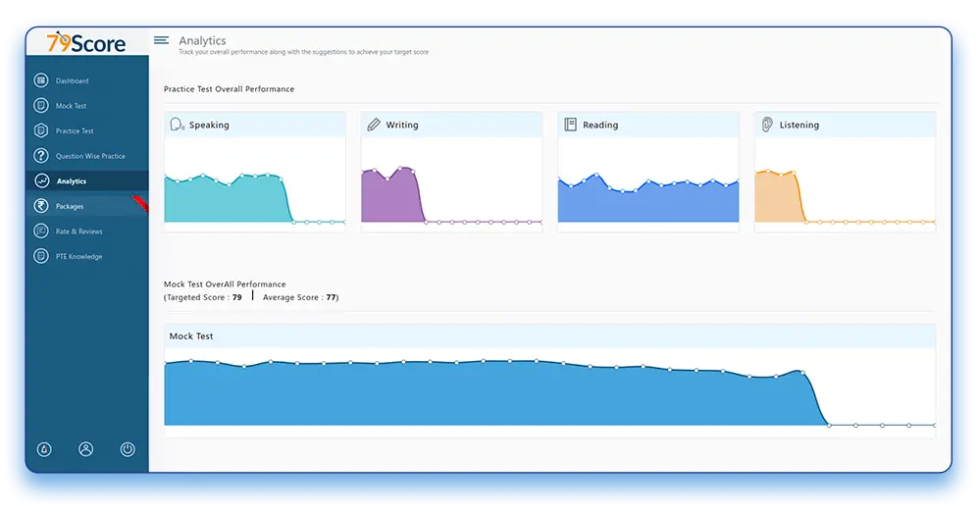This screenshot has width=980, height=514.
Task: Click the PTE Knowledge sidebar icon
Action: click(41, 256)
